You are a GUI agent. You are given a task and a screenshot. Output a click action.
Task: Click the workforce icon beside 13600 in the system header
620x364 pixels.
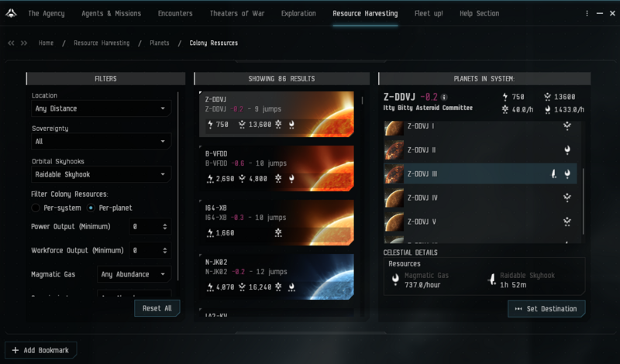tap(547, 97)
